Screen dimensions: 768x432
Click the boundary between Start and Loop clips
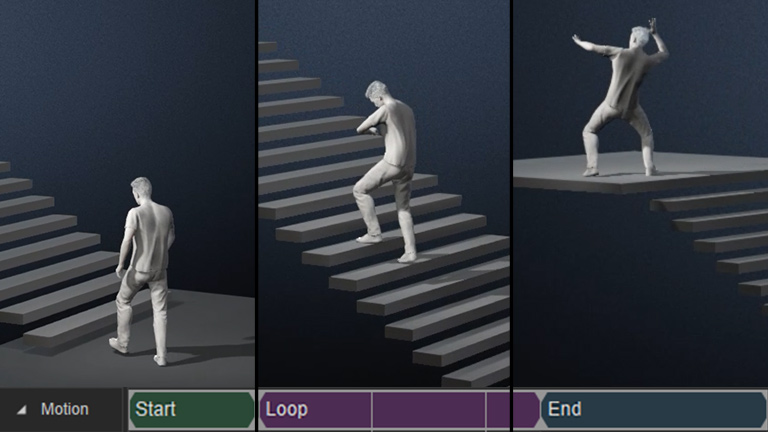click(257, 409)
